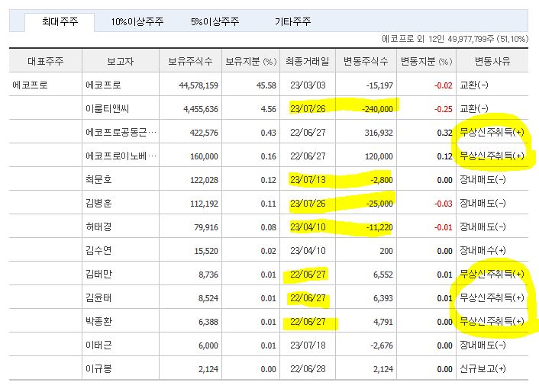Click changed shares value -25,000
The height and width of the screenshot is (392, 539).
(379, 204)
